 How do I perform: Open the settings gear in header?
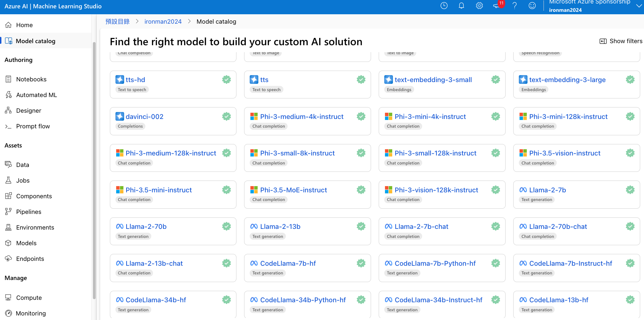(x=480, y=6)
